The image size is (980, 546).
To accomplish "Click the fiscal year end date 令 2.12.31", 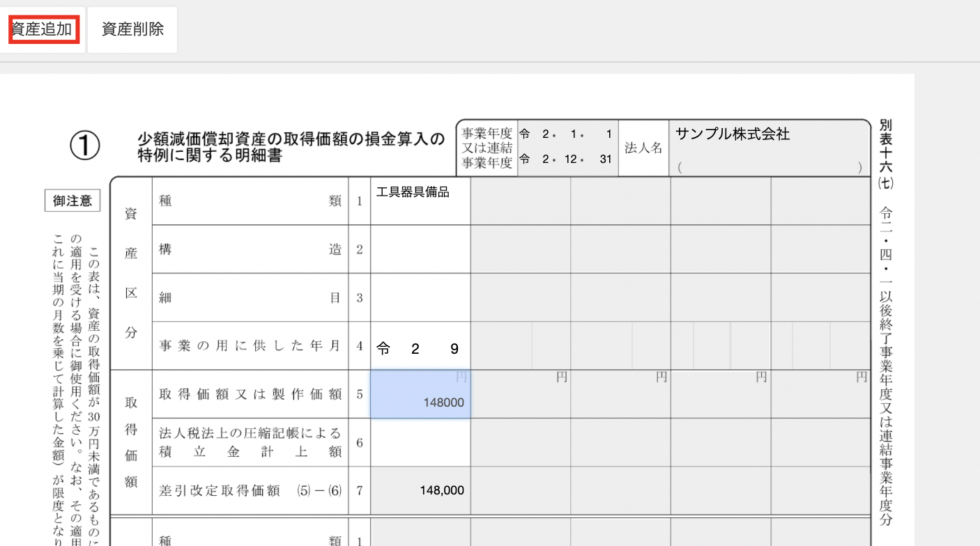I will (x=566, y=159).
